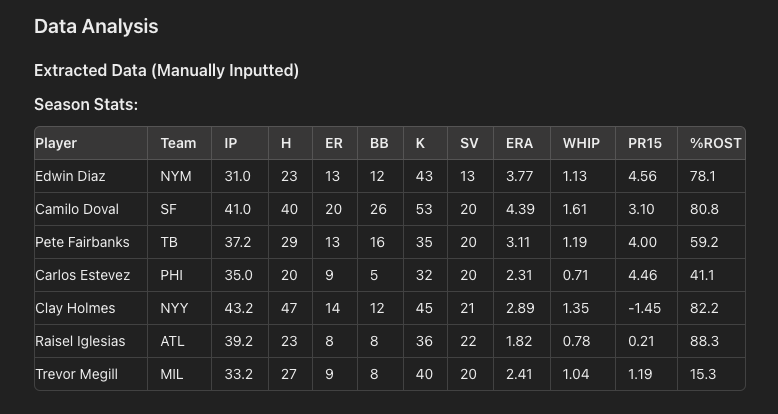
Task: Select the SV column header
Action: (469, 143)
